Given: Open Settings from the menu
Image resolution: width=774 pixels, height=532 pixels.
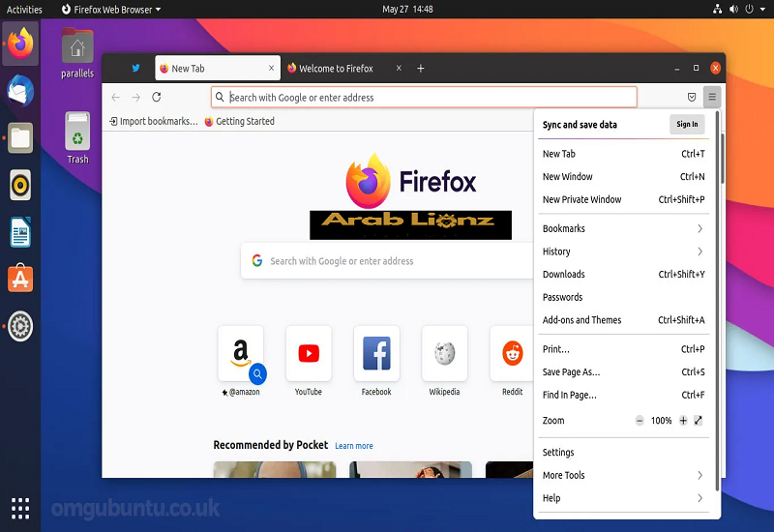Looking at the screenshot, I should pos(623,453).
